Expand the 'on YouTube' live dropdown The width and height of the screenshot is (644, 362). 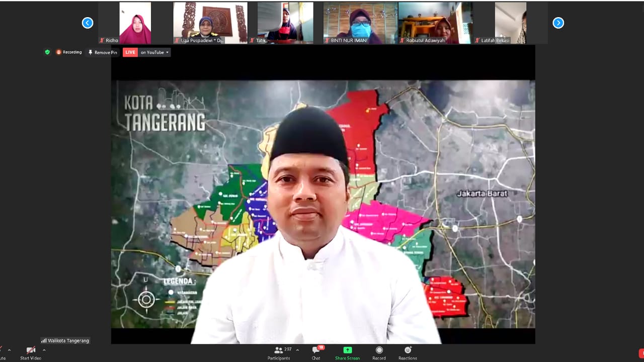[155, 52]
